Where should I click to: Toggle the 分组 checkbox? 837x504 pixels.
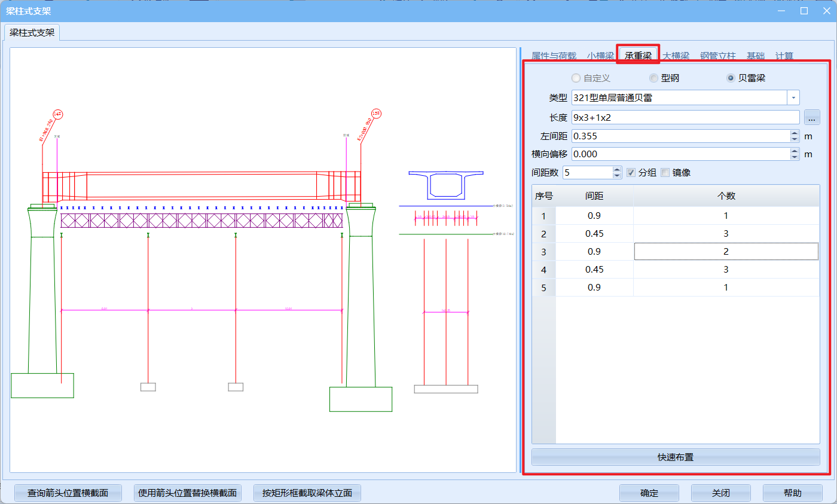631,173
